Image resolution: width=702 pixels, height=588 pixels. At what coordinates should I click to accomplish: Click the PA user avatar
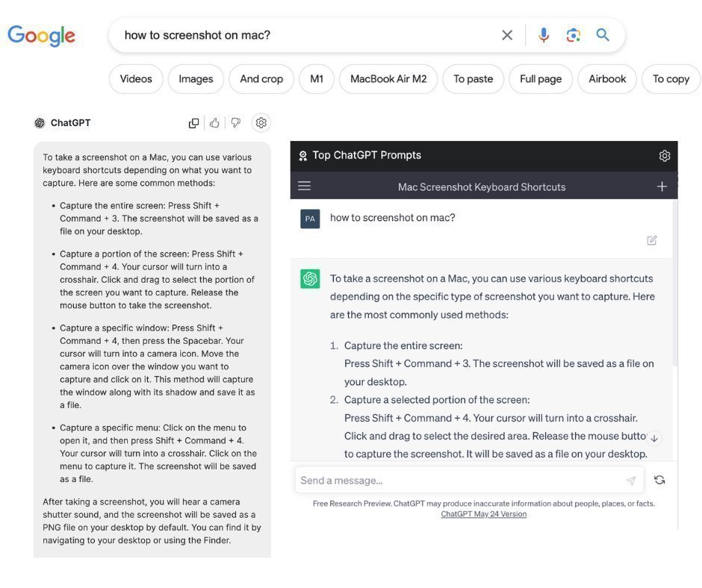pos(310,219)
